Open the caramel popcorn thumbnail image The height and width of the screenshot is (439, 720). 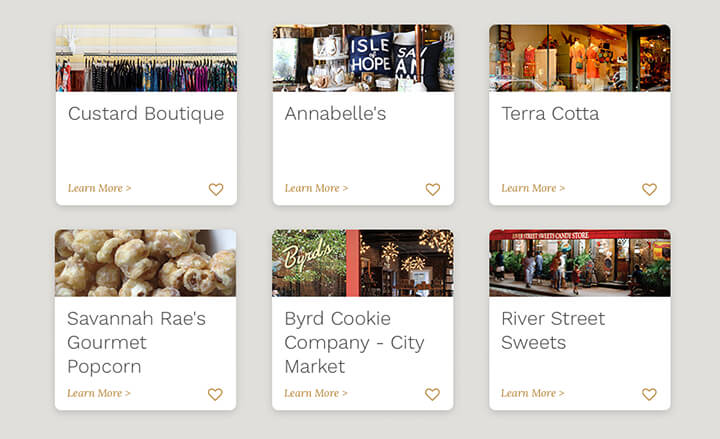[146, 263]
